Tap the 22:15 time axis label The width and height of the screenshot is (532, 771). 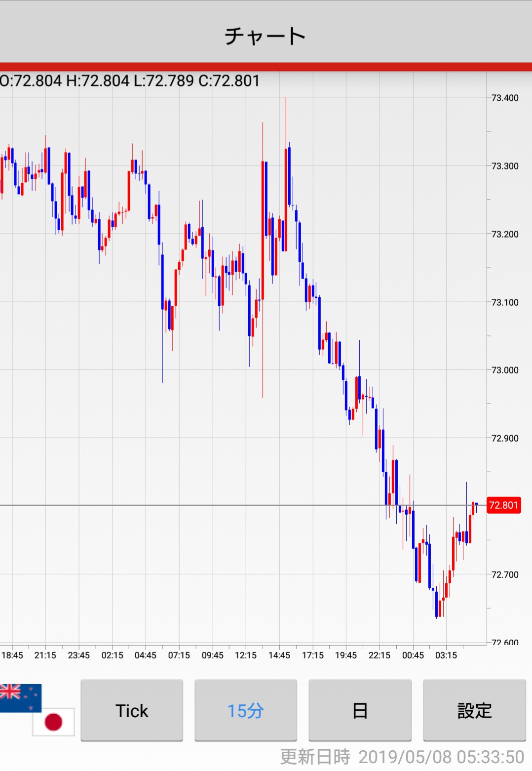379,655
